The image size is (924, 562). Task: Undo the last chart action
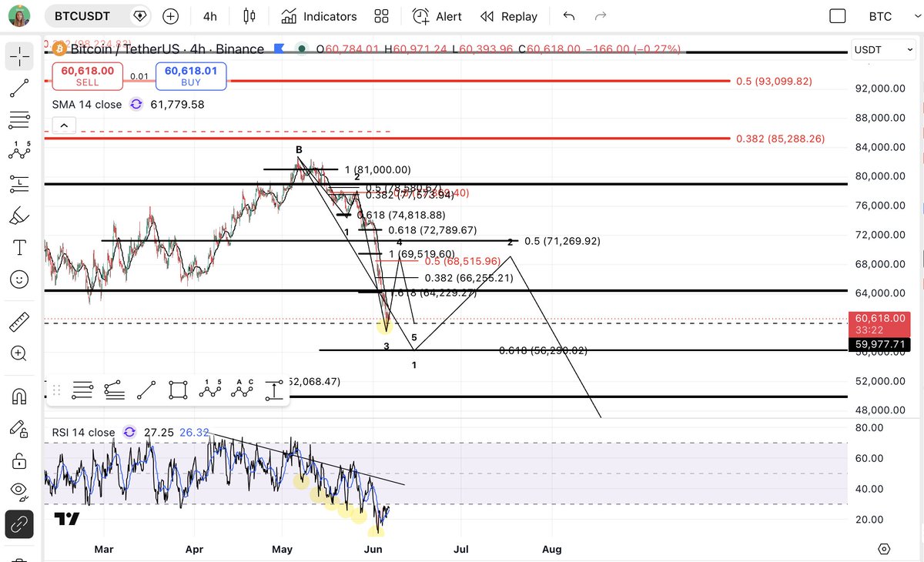click(x=569, y=16)
